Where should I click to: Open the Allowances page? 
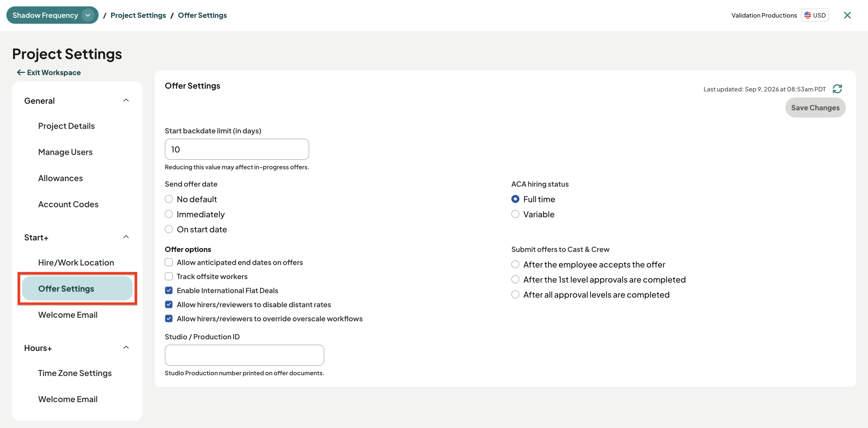(x=61, y=178)
